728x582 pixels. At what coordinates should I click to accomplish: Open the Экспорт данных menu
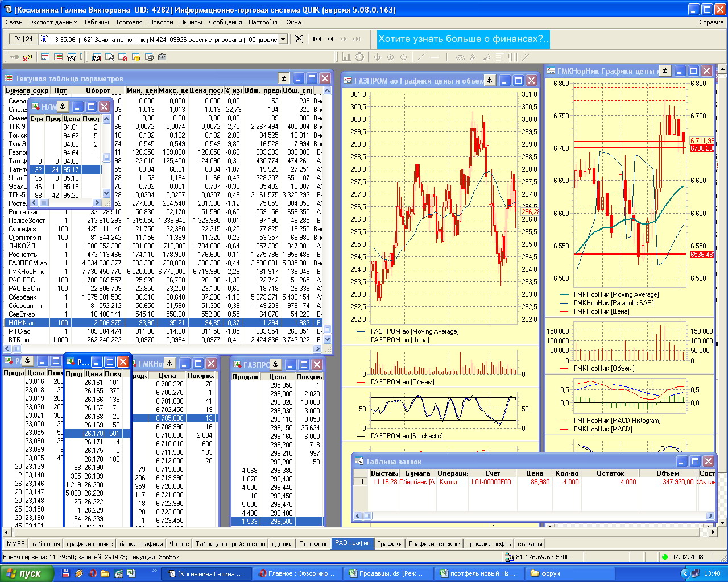53,22
